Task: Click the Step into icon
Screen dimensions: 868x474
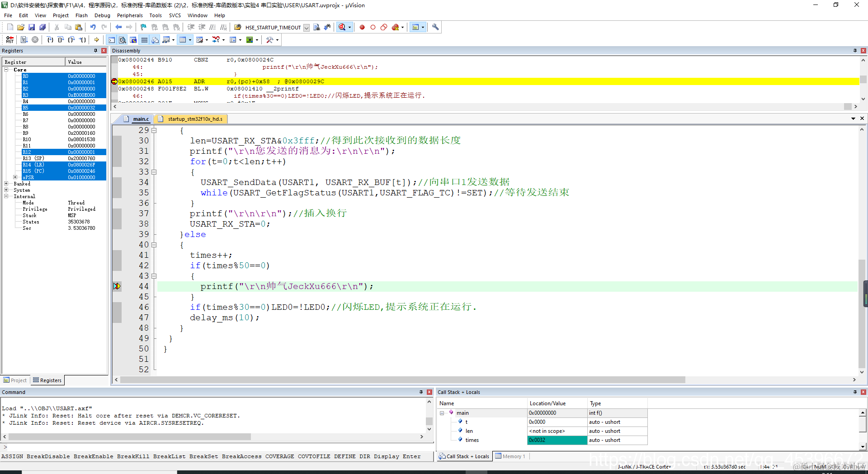Action: pyautogui.click(x=50, y=40)
